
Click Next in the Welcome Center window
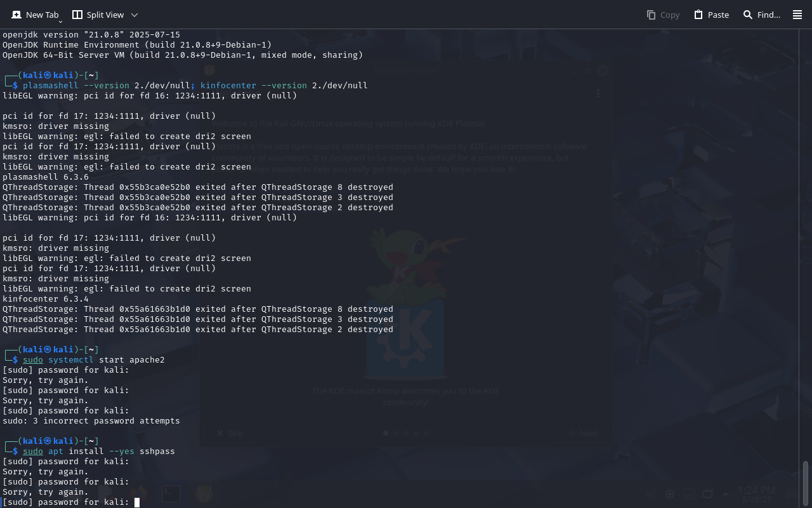pos(582,433)
